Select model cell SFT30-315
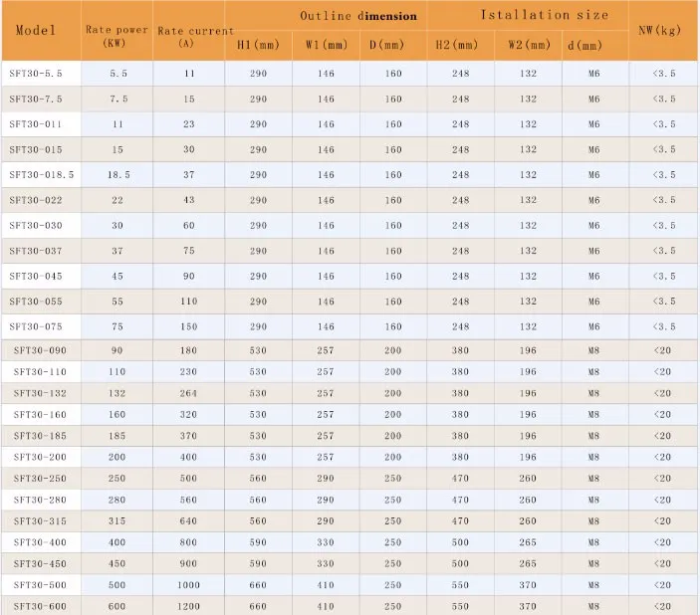The image size is (700, 615). pos(40,520)
